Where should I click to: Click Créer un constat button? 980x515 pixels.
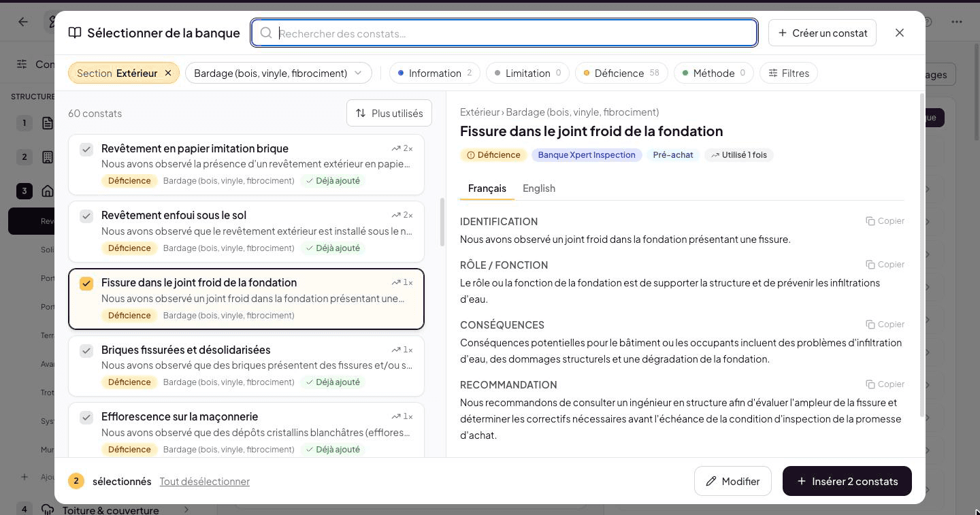click(822, 33)
